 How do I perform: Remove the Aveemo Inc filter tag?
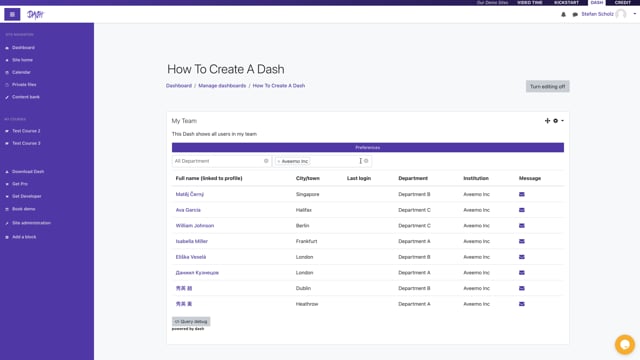tap(279, 161)
